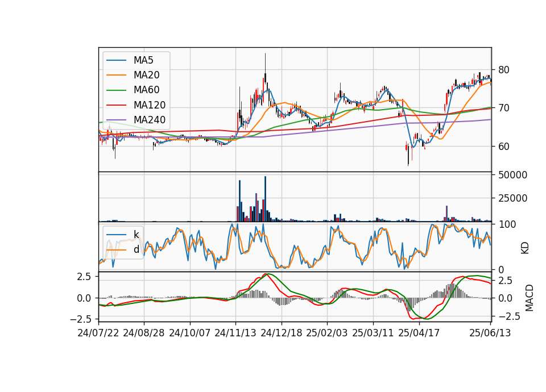Click the KD vertical axis title
This screenshot has width=546, height=392.
pos(525,248)
